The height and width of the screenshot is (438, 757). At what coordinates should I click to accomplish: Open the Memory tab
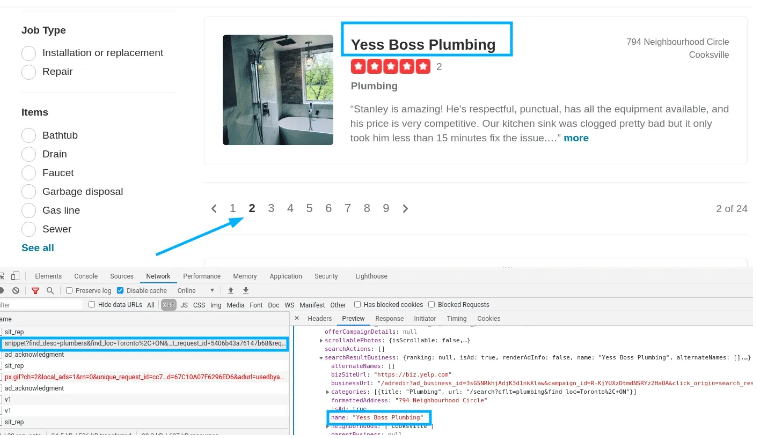point(245,276)
